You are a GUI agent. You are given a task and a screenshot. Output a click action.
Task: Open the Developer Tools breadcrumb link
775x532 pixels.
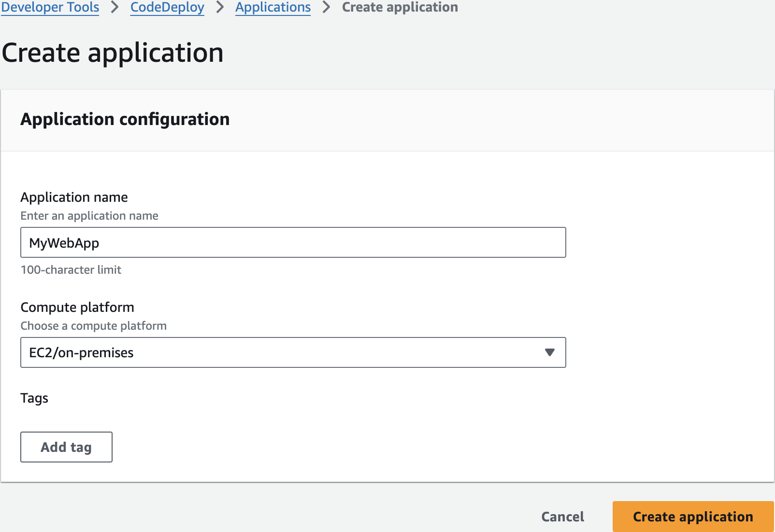pyautogui.click(x=50, y=7)
